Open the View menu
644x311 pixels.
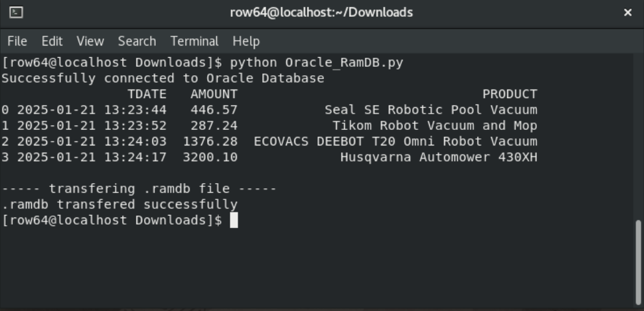[x=90, y=41]
